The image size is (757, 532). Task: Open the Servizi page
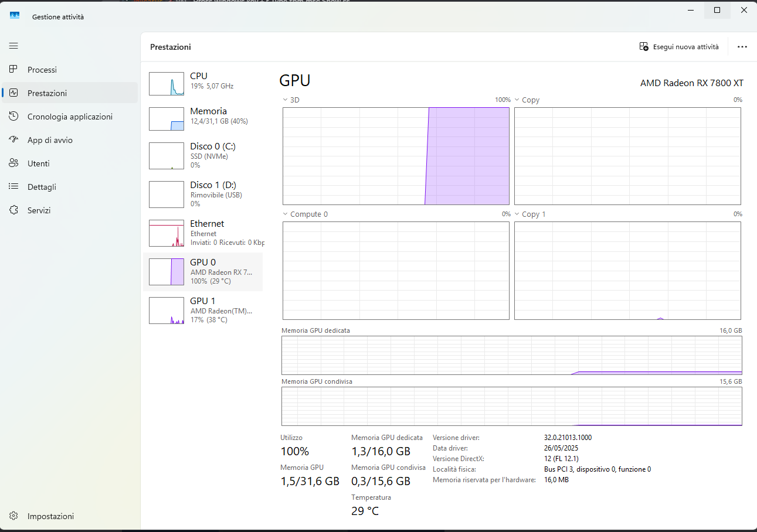[x=70, y=210]
